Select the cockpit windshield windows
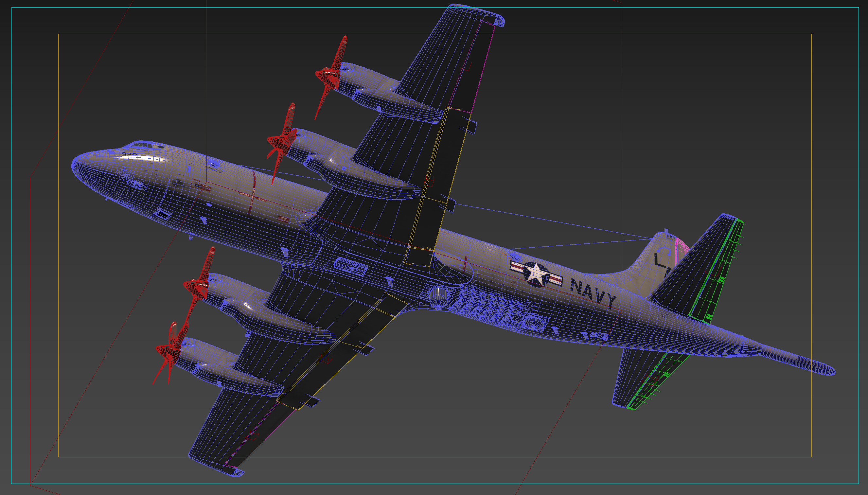 (x=142, y=146)
